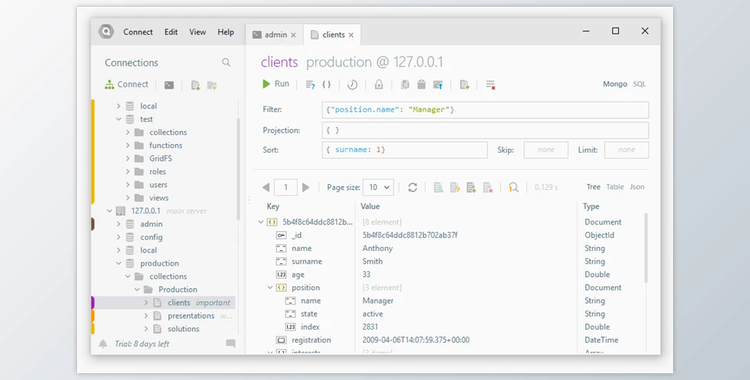This screenshot has width=750, height=380.
Task: Switch query mode to Mongo
Action: pos(615,84)
